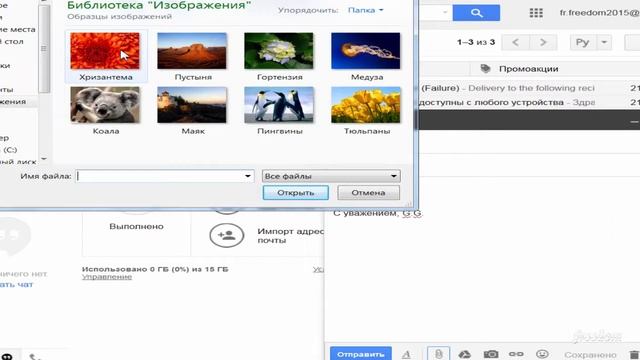Select the Медуза image thumbnail
The image size is (640, 360).
tap(366, 51)
